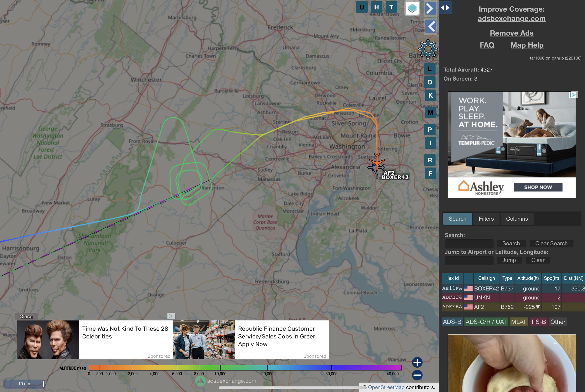Toggle the O button on map
Viewport: 585px width, 392px height.
tap(430, 82)
